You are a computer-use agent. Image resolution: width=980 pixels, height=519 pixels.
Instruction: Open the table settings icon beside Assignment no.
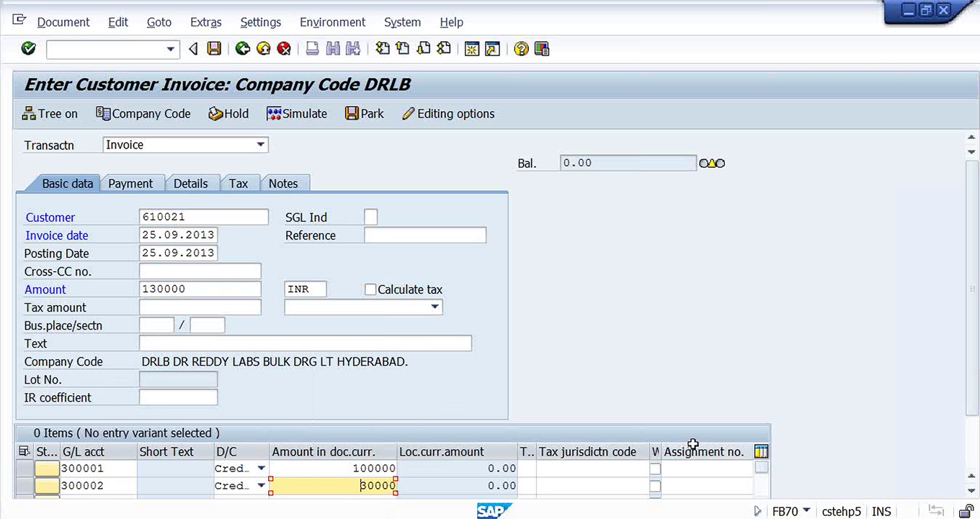point(761,452)
